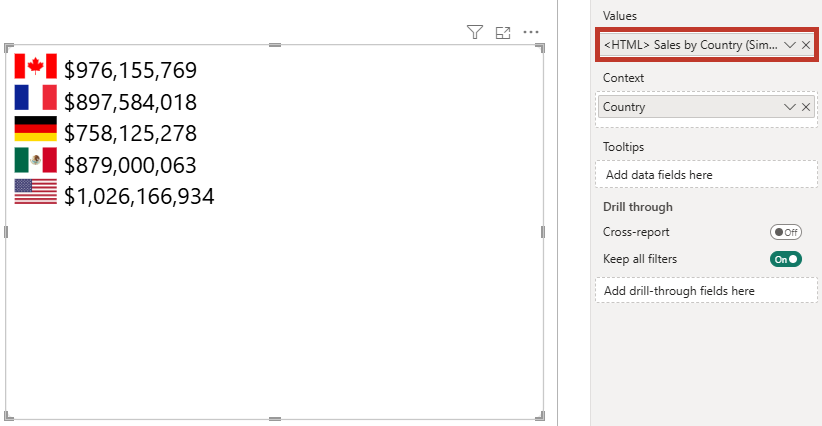Click the Canada flag image

coord(36,66)
